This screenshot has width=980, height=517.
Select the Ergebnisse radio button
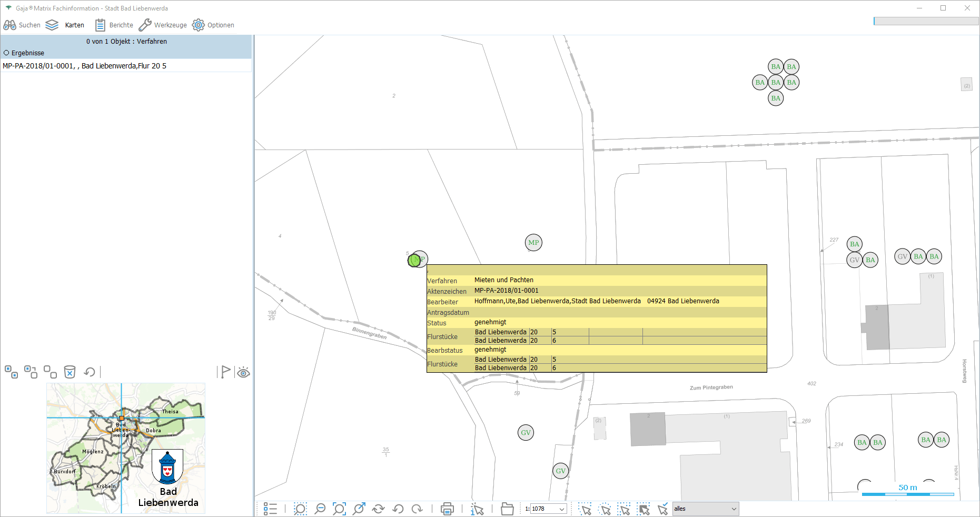7,53
